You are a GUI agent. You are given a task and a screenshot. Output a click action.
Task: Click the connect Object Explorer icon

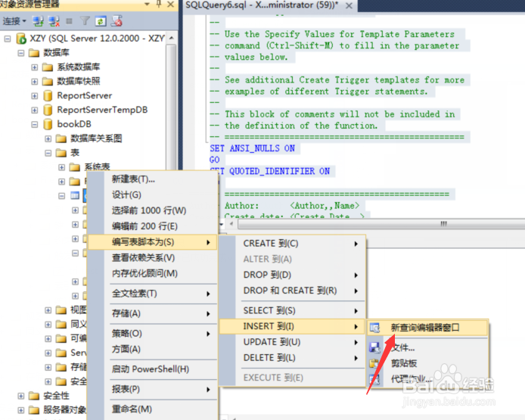(38, 21)
